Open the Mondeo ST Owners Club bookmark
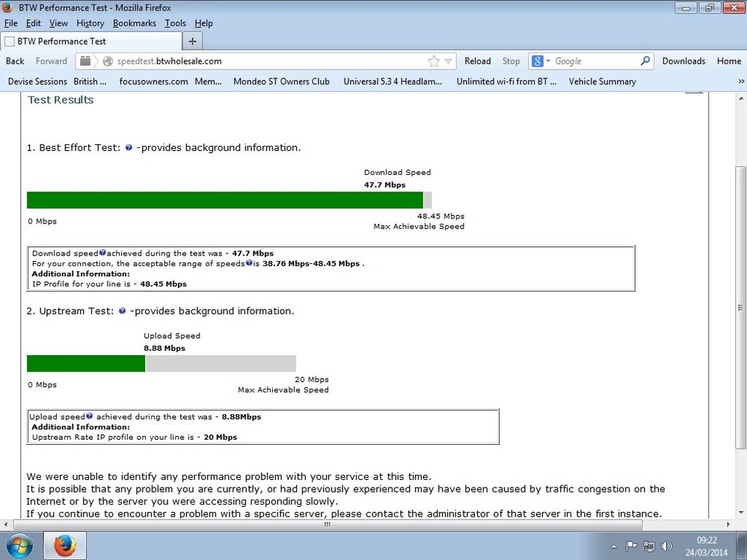This screenshot has width=747, height=560. 282,81
